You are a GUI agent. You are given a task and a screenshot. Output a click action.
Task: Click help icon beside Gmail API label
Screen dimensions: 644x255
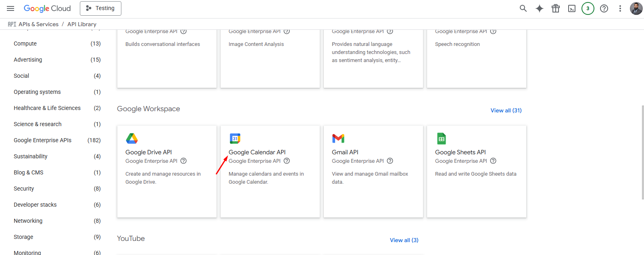[390, 161]
